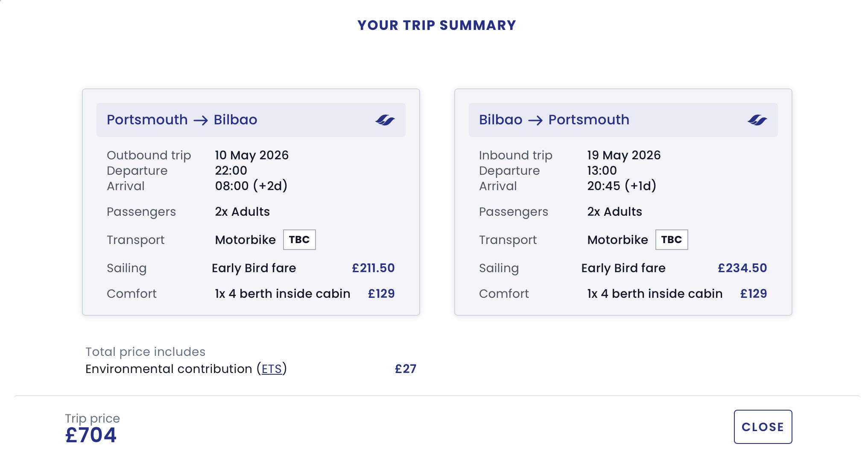Click the inbound 4 berth inside cabin £129 price
868x464 pixels.
(754, 294)
